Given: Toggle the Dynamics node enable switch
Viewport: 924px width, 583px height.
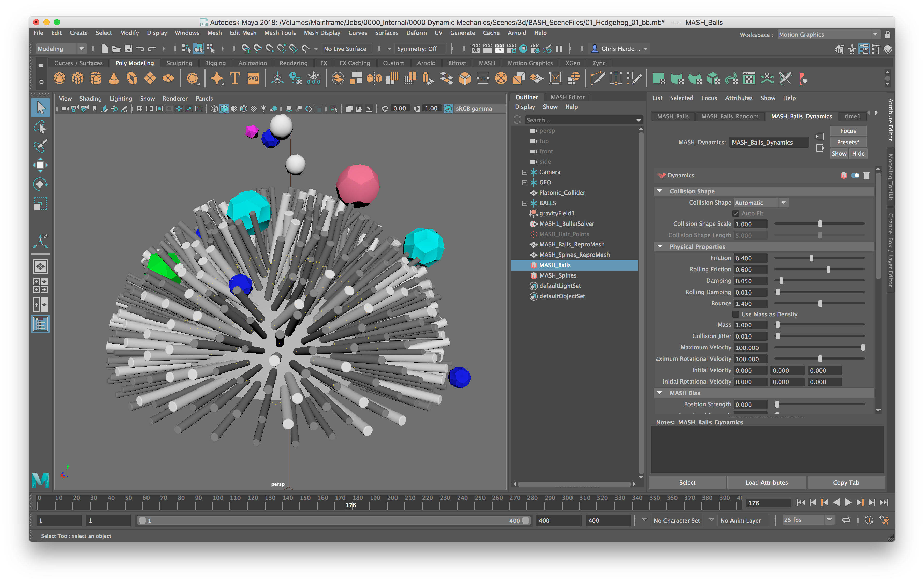Looking at the screenshot, I should tap(855, 175).
